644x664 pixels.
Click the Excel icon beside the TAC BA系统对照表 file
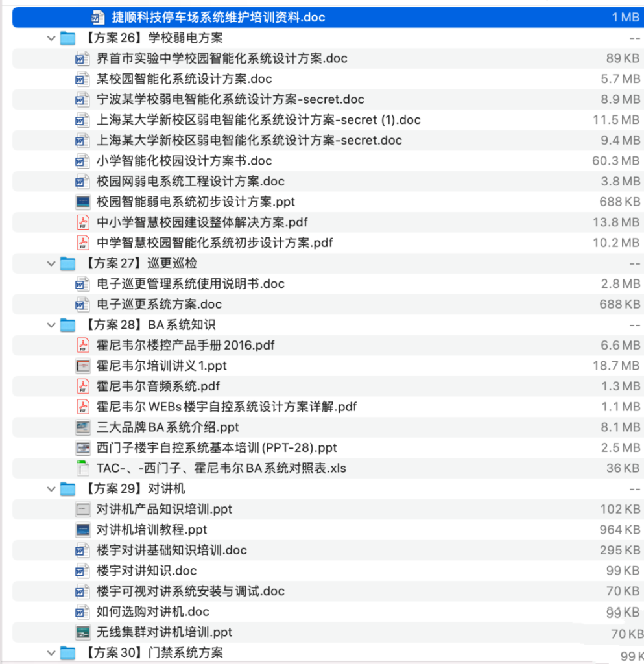point(82,468)
